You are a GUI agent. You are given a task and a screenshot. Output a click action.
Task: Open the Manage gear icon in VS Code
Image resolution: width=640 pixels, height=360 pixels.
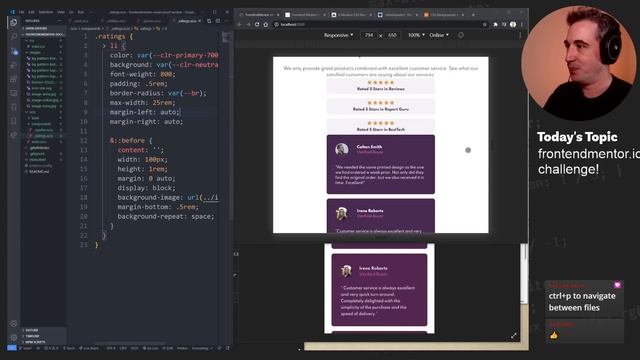click(x=13, y=338)
